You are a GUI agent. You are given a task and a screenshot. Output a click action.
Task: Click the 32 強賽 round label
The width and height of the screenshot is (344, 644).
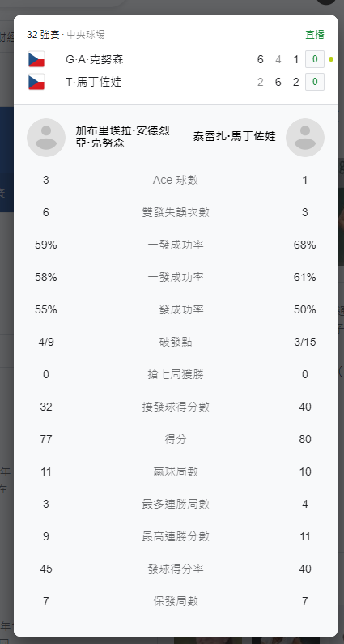click(x=43, y=35)
